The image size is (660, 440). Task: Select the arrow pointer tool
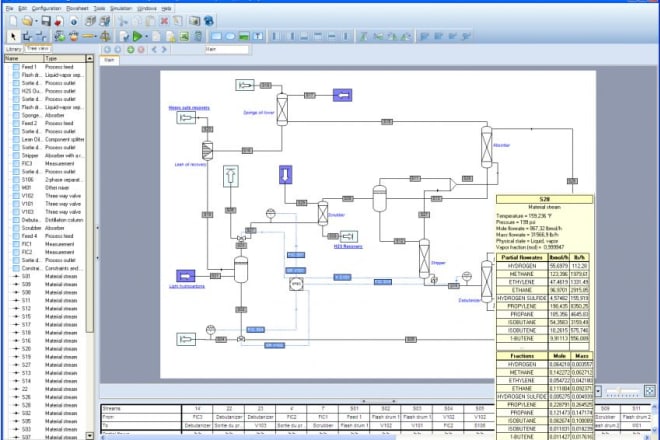(13, 37)
